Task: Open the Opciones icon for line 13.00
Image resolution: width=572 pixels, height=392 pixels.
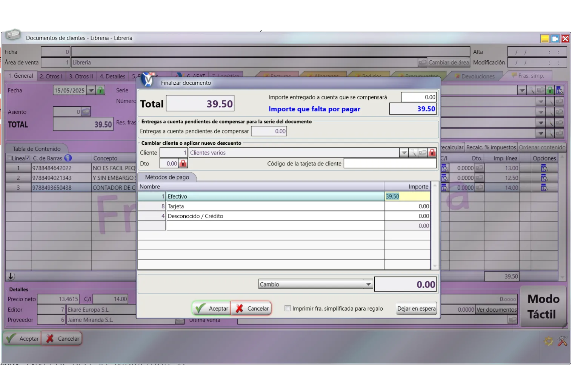Action: [544, 168]
